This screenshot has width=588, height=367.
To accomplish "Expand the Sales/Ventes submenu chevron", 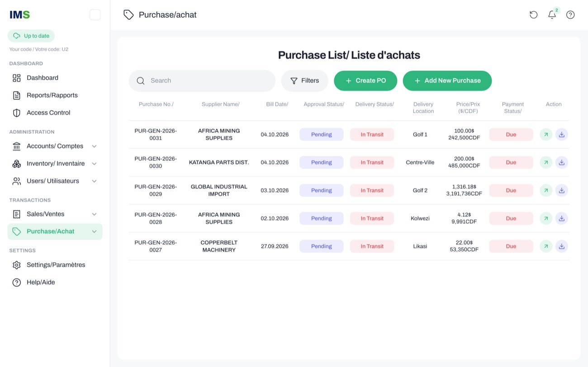I will click(x=94, y=214).
